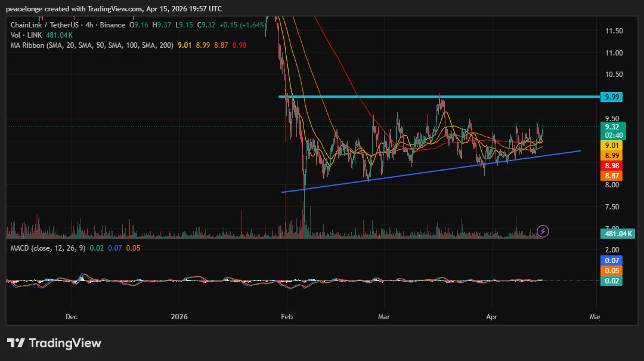Select the ChainLink / TetherUS symbol name
Viewport: 644px width, 361px height.
coord(39,25)
